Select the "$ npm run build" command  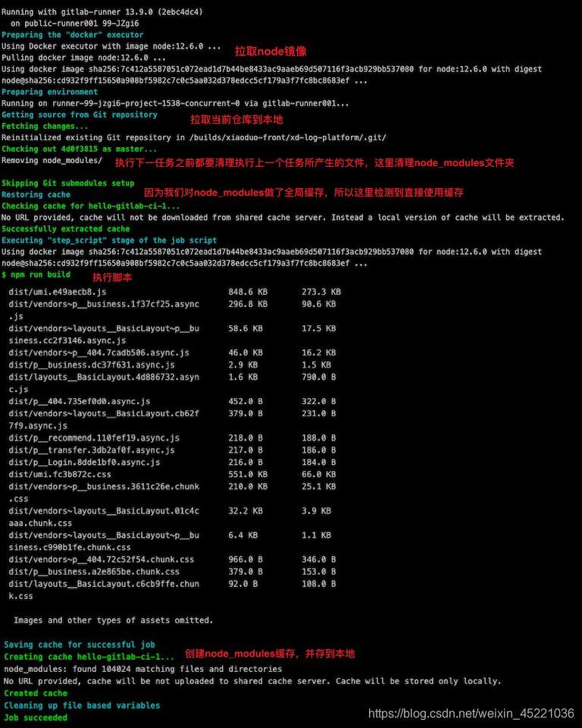36,275
